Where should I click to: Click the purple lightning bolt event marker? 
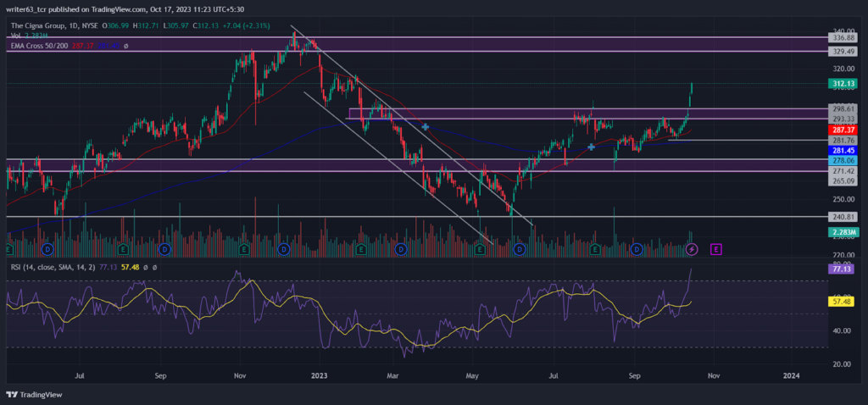pyautogui.click(x=692, y=250)
